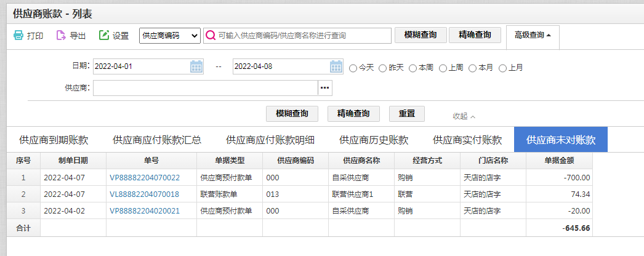Select the 本月 radio option

[x=472, y=68]
